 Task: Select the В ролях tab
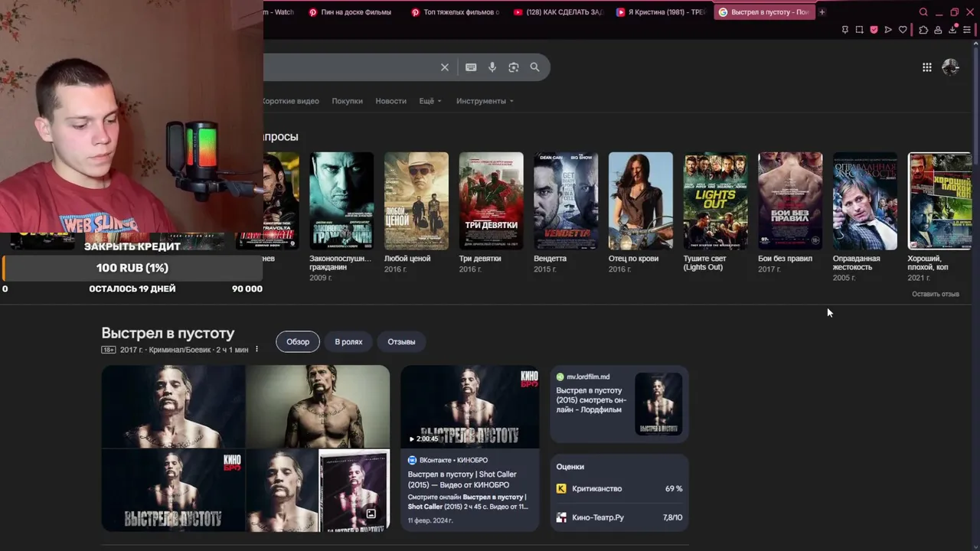point(348,342)
